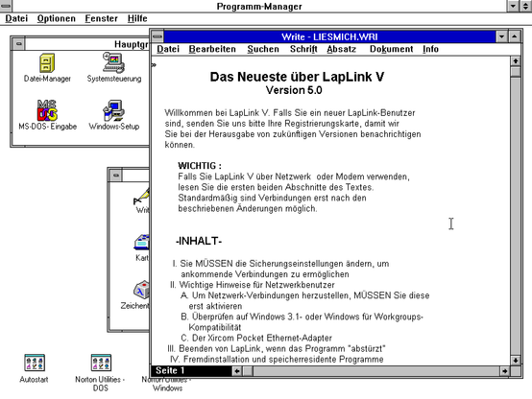Open the Windows-Setup icon
This screenshot has height=399, width=532.
click(113, 110)
